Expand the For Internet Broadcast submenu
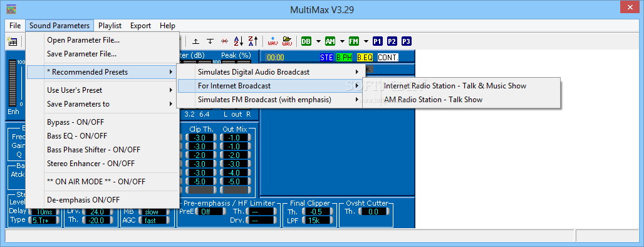Viewport: 644px width, 247px height. pos(271,86)
